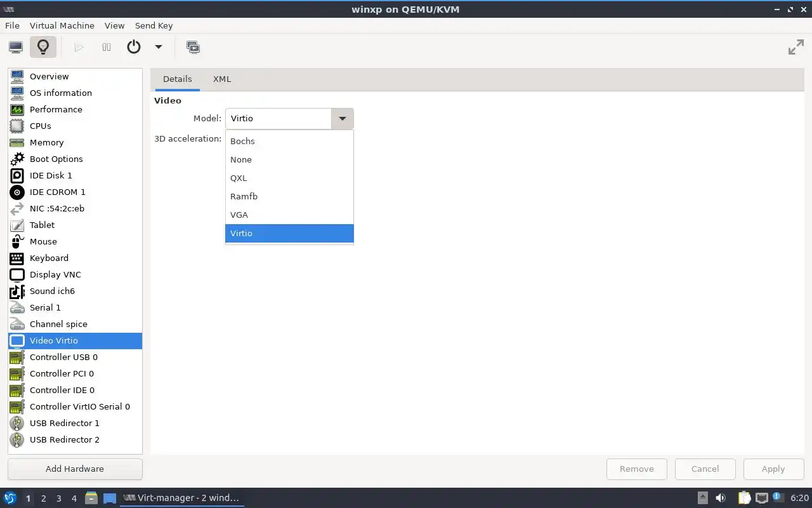Screen dimensions: 812x508
Task: Expand the shutdown options arrow
Action: (x=159, y=47)
